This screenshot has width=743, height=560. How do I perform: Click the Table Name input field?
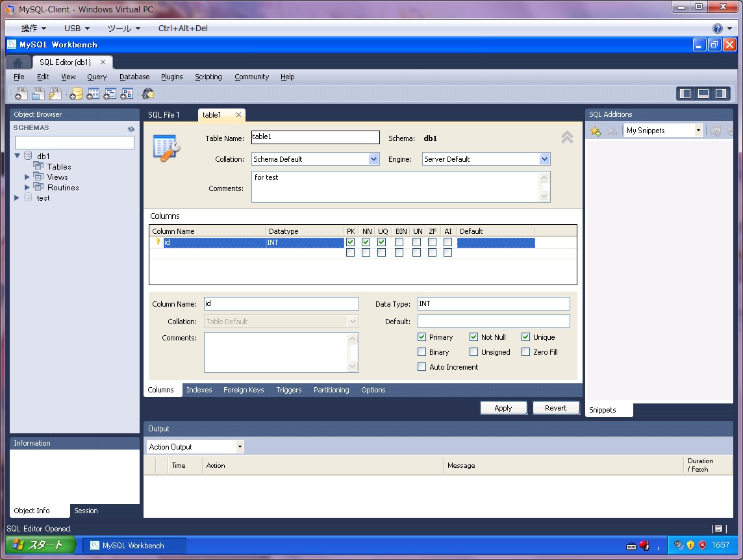pos(316,138)
